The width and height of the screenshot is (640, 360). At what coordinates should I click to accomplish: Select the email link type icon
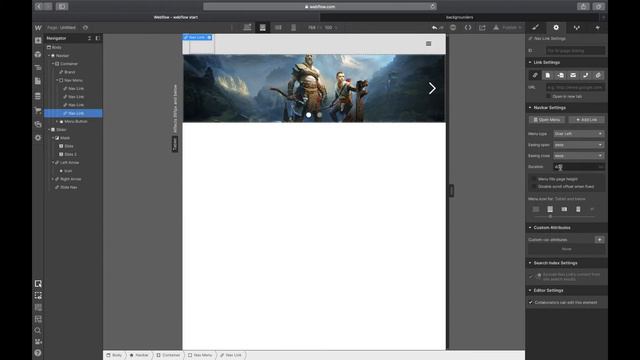573,76
